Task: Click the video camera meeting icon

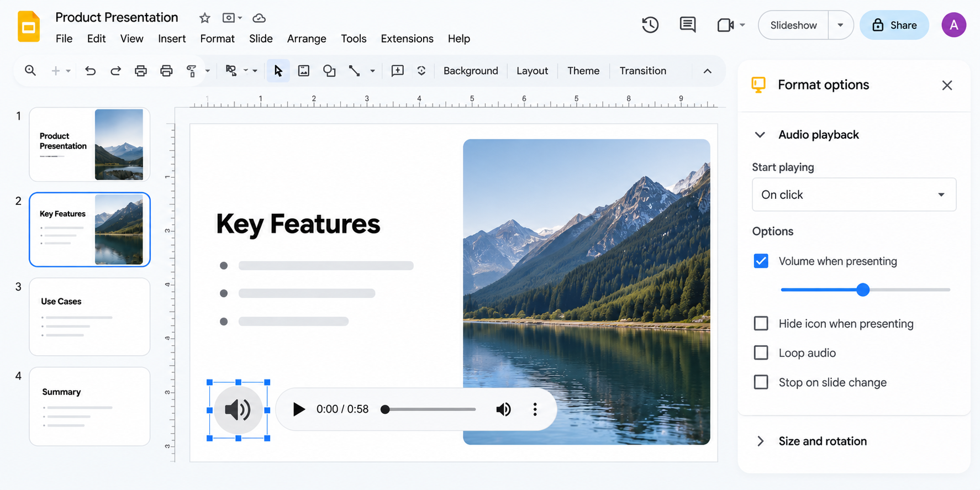Action: (x=725, y=25)
